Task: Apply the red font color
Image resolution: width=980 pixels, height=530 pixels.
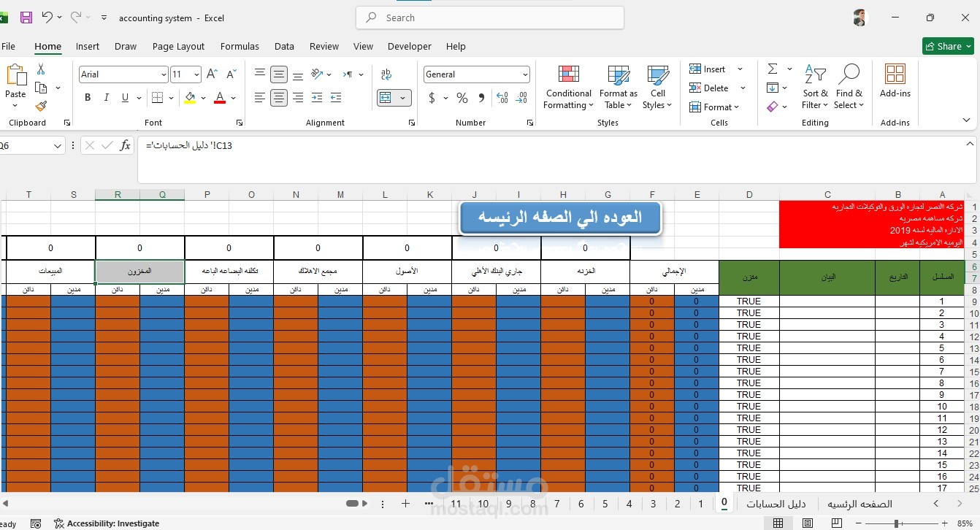Action: click(x=220, y=98)
